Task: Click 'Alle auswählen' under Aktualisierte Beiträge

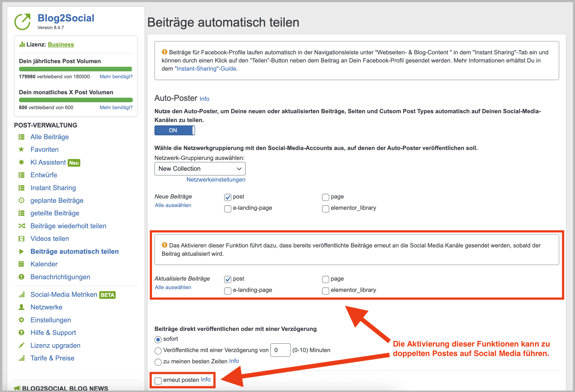Action: pyautogui.click(x=173, y=287)
